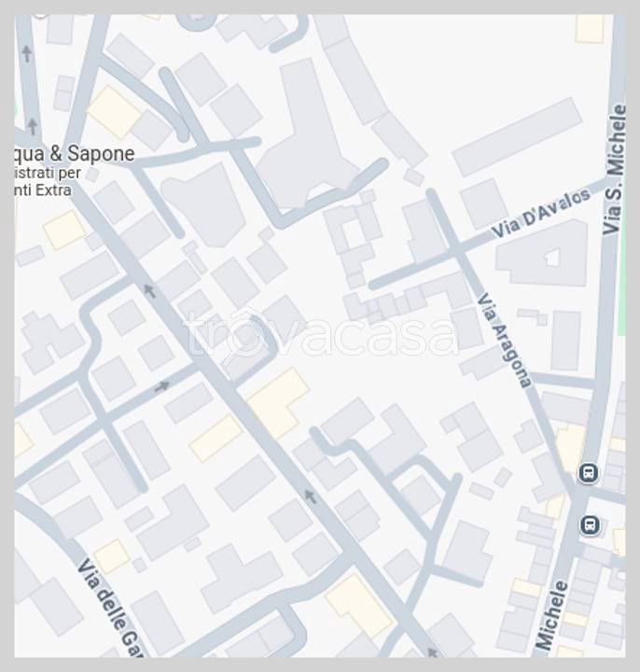Click the yellow building in the top-right corner

click(590, 29)
